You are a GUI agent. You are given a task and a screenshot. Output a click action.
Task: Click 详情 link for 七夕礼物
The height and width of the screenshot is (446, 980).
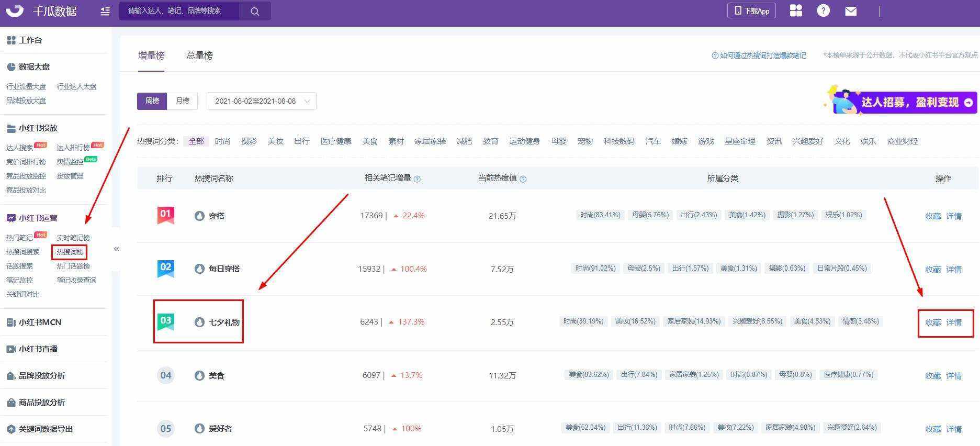[x=954, y=322]
